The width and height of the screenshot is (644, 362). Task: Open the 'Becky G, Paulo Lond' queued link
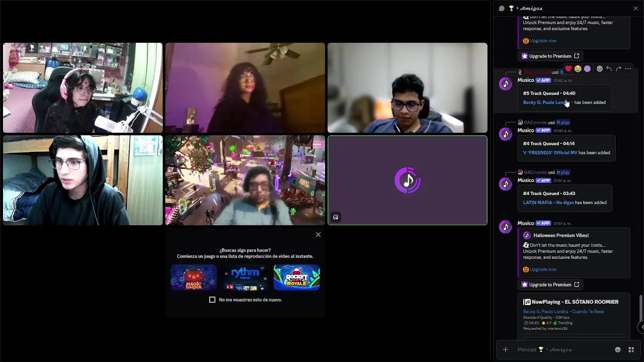point(547,103)
